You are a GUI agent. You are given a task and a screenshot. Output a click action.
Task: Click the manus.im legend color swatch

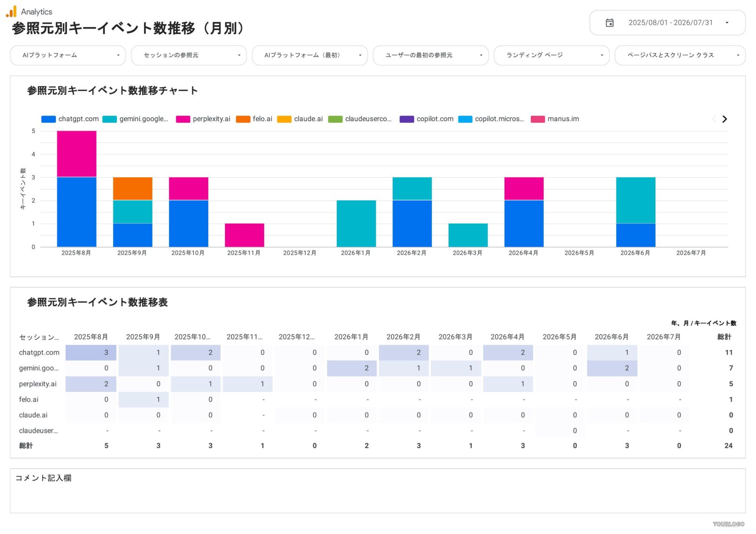click(x=537, y=119)
